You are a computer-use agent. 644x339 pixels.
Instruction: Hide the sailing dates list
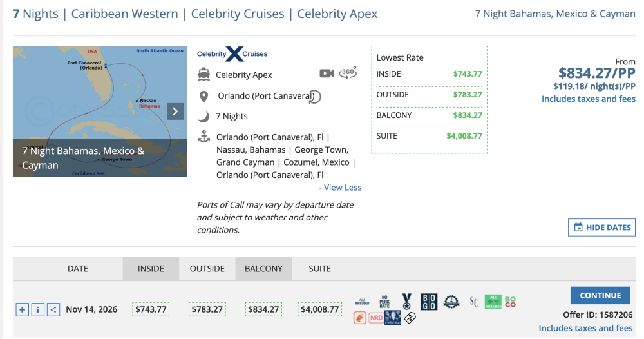click(601, 228)
